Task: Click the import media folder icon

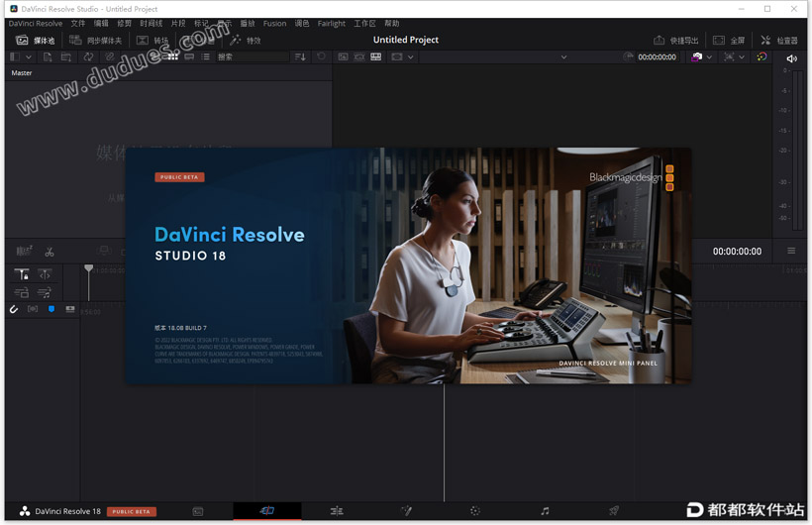Action: (66, 57)
